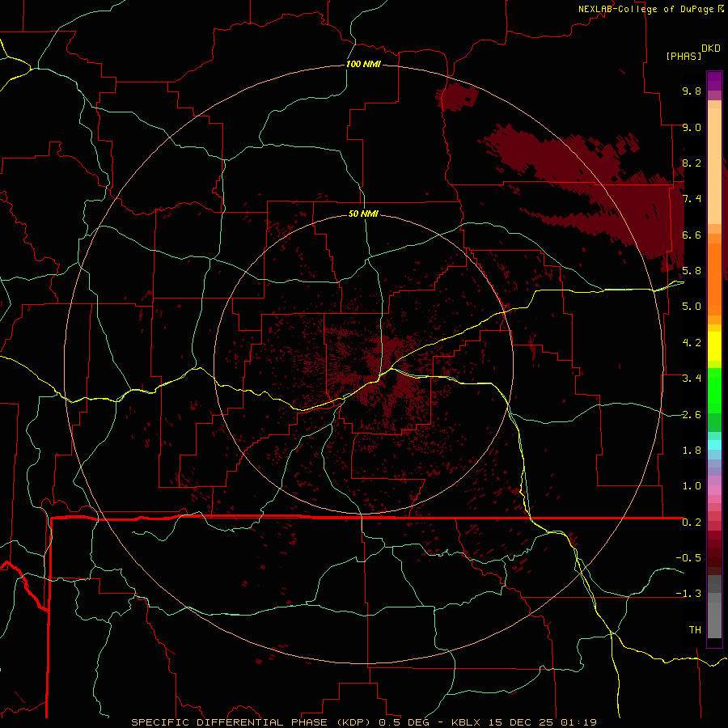Click the 5.8 scale value
The image size is (728, 728).
tap(692, 271)
